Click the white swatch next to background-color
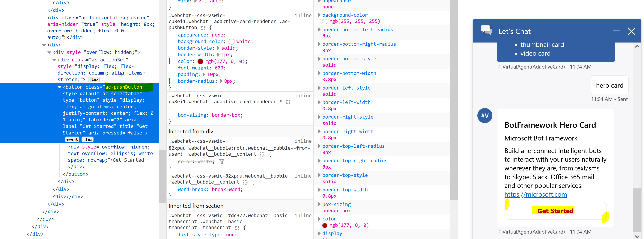644x239 pixels. 231,41
